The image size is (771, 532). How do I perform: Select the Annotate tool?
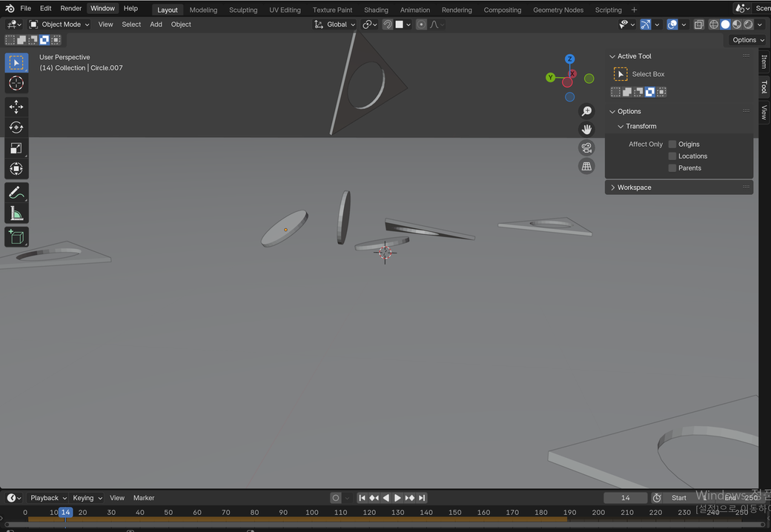(x=16, y=193)
